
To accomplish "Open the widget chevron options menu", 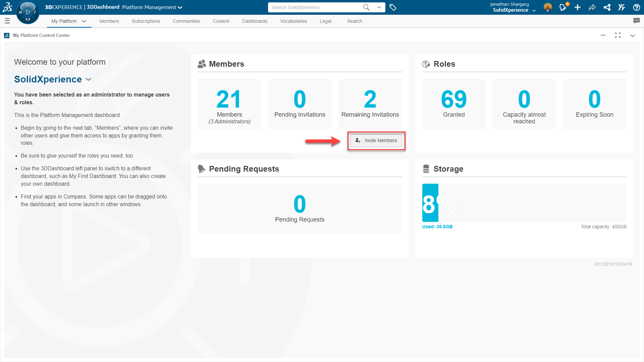I will pos(633,36).
